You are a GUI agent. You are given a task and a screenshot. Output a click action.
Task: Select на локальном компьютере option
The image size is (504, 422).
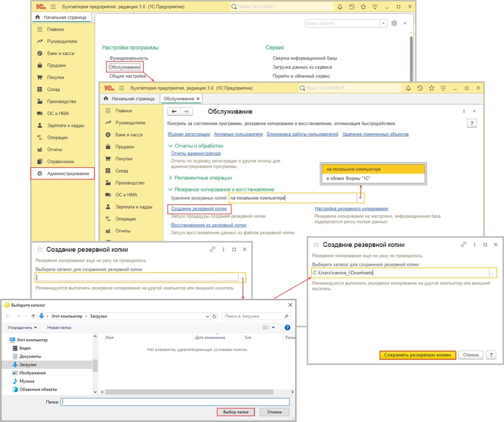[x=373, y=169]
